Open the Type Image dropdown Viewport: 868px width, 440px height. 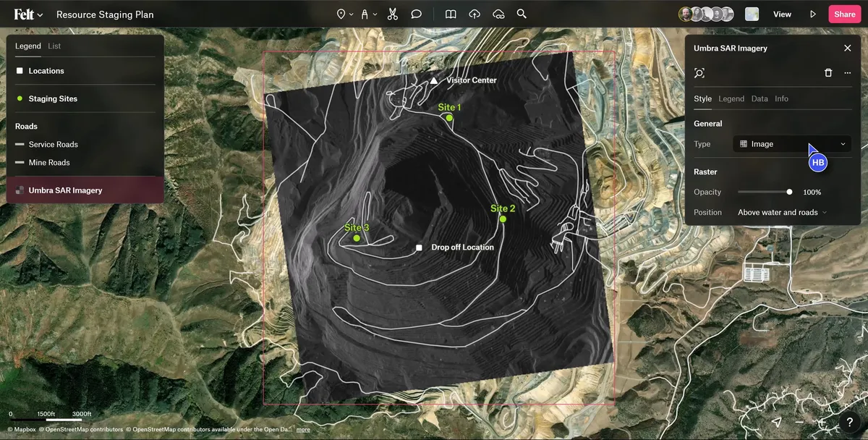click(792, 144)
